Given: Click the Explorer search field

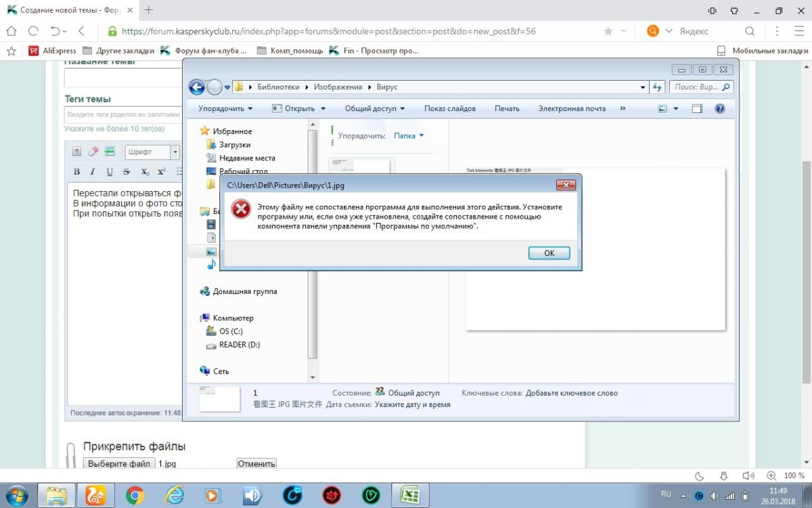Looking at the screenshot, I should click(x=701, y=87).
